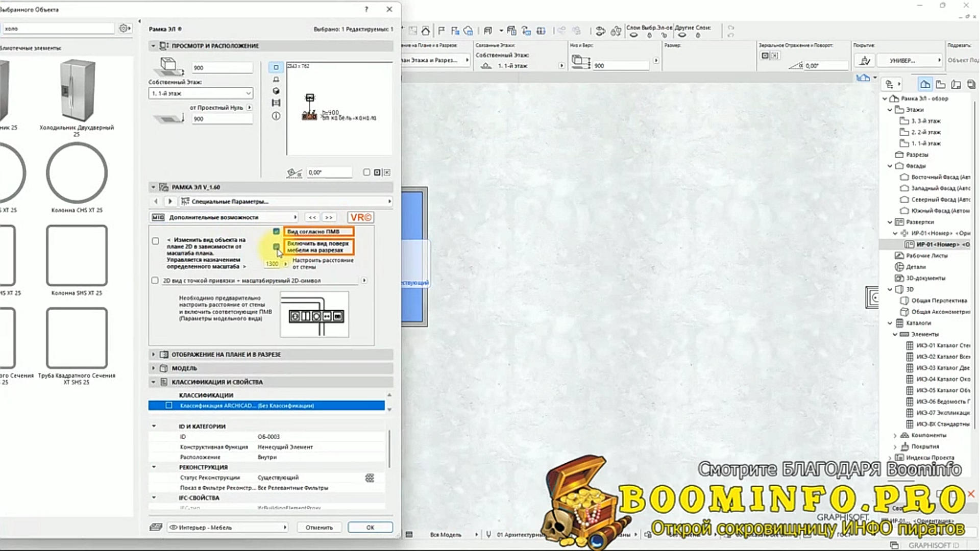Viewport: 980px width, 551px height.
Task: Check Классификация ARCHICAD row checkbox
Action: 169,406
